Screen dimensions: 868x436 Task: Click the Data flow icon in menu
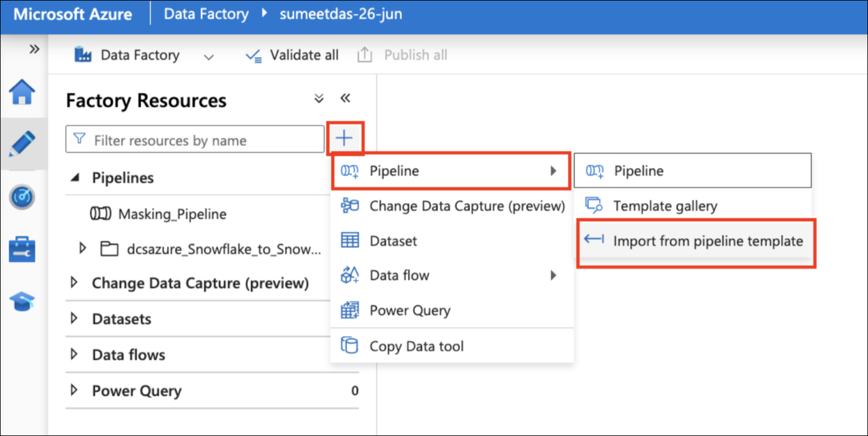coord(350,275)
